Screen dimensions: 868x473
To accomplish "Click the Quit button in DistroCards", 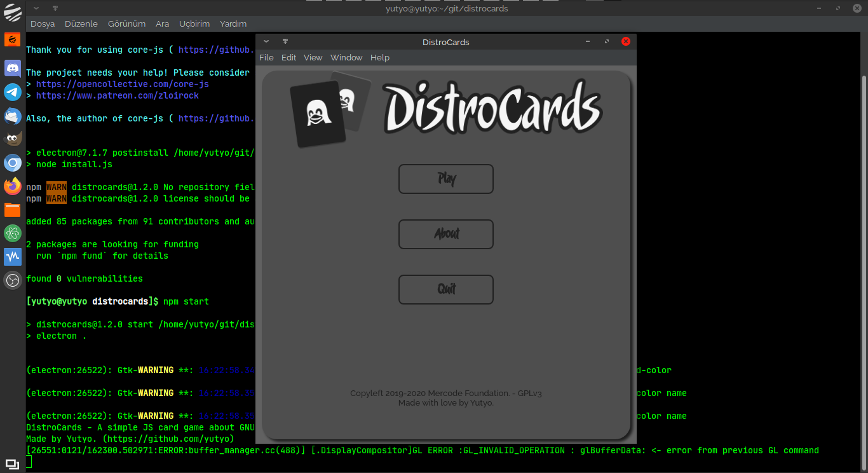I will coord(446,289).
